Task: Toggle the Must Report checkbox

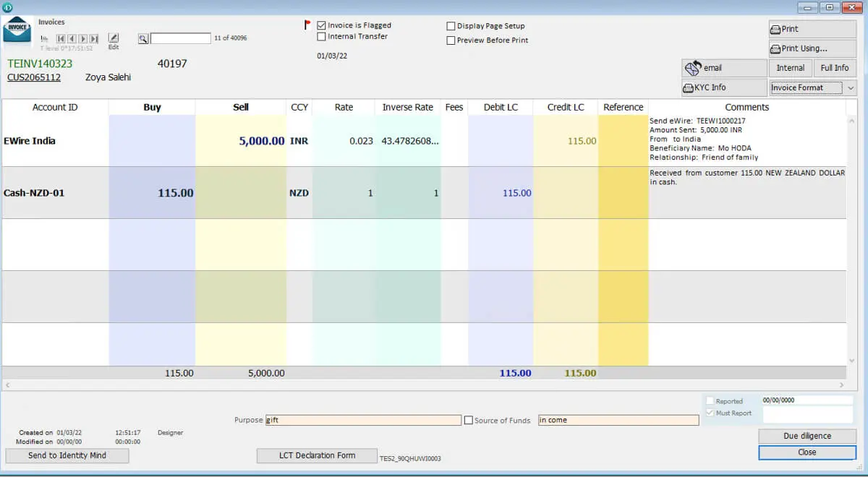Action: (710, 413)
